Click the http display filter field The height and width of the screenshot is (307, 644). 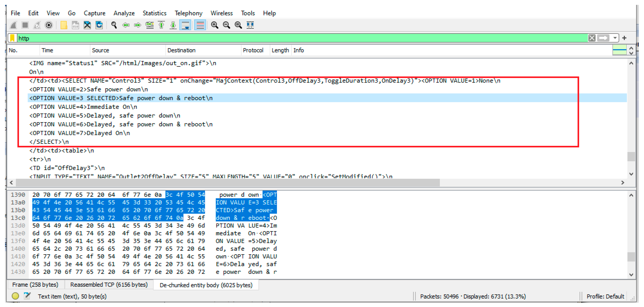click(x=300, y=38)
